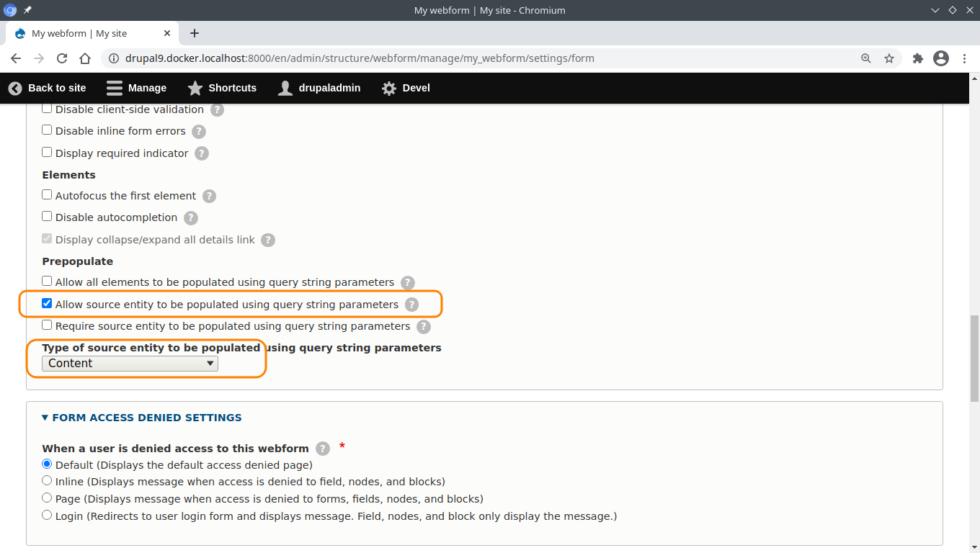
Task: Click the browser back arrow
Action: tap(16, 58)
